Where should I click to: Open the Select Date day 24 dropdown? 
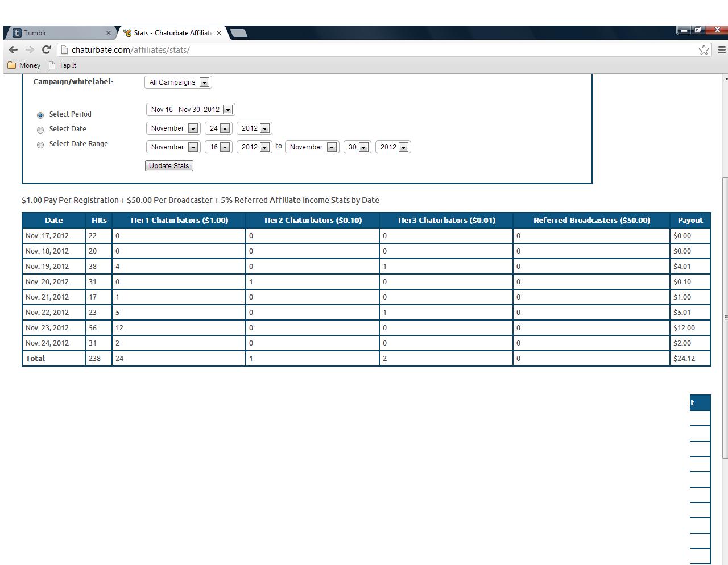pyautogui.click(x=218, y=128)
